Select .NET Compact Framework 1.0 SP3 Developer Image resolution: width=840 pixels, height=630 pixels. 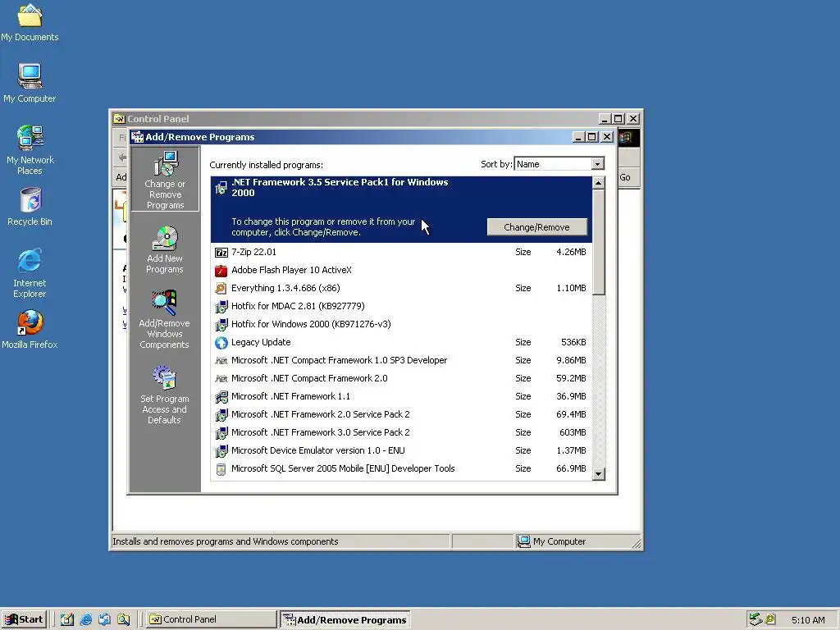point(402,361)
